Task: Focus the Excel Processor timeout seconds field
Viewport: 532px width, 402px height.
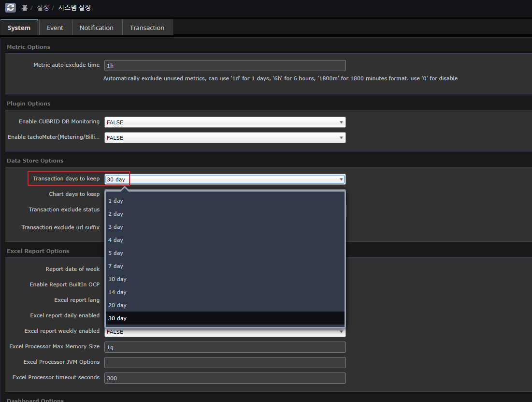Action: [225, 378]
